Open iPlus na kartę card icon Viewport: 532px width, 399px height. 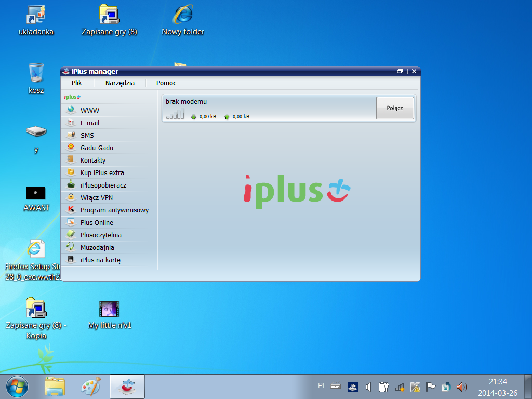click(x=71, y=260)
